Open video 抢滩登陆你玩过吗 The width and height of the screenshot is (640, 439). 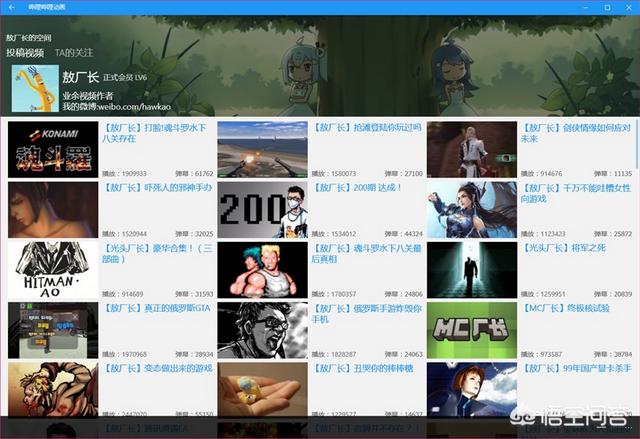(x=367, y=128)
